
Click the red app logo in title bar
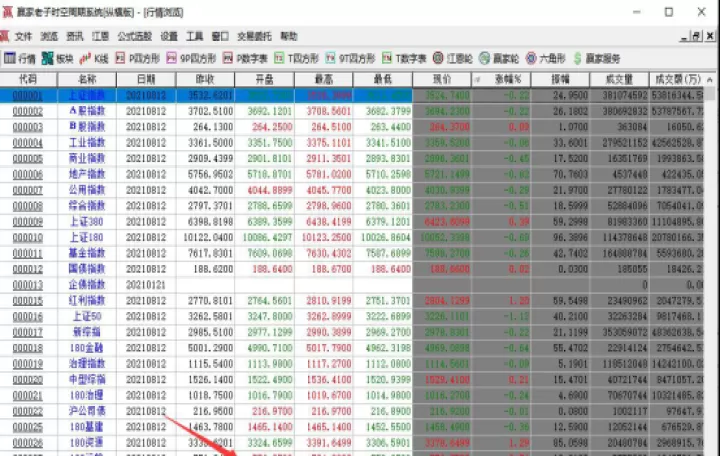tap(7, 12)
